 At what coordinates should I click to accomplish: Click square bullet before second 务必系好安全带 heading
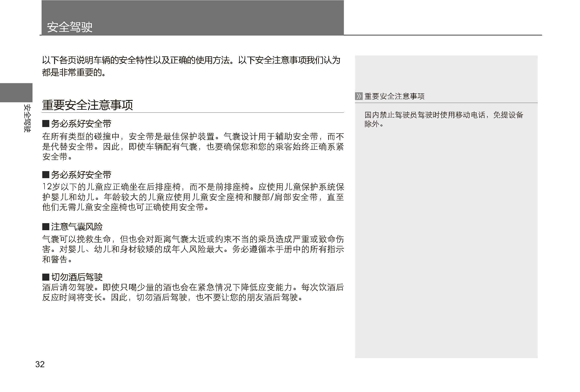click(45, 175)
